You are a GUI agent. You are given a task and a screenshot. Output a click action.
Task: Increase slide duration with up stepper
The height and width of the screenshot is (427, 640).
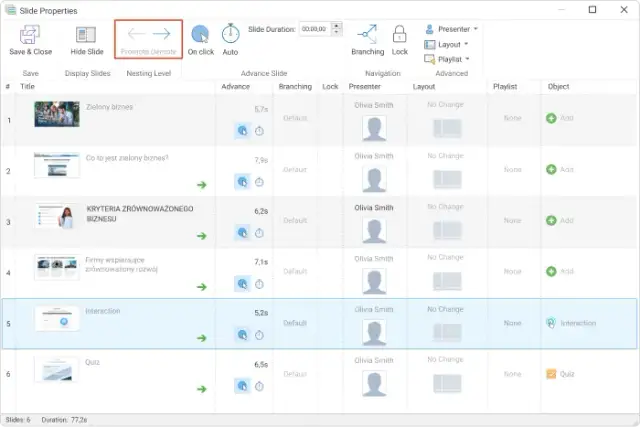pyautogui.click(x=335, y=26)
